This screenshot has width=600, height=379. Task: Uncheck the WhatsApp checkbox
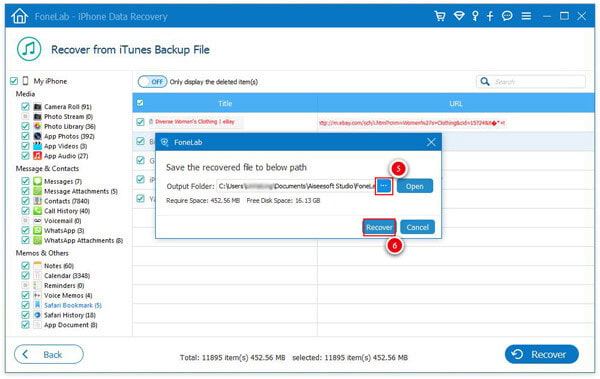coord(25,230)
